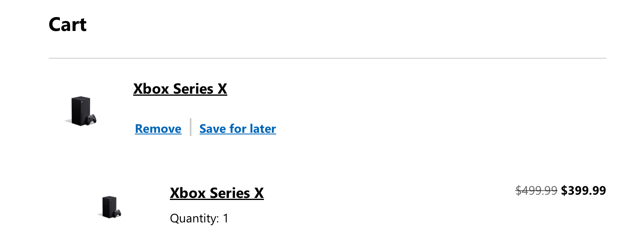Click the Cart page heading

pos(68,25)
